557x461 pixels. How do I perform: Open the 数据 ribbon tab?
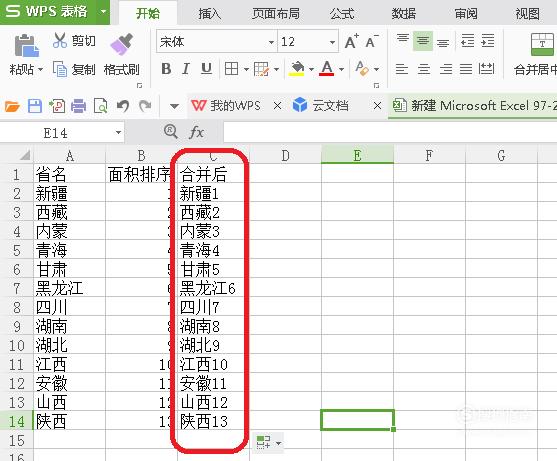pyautogui.click(x=404, y=13)
